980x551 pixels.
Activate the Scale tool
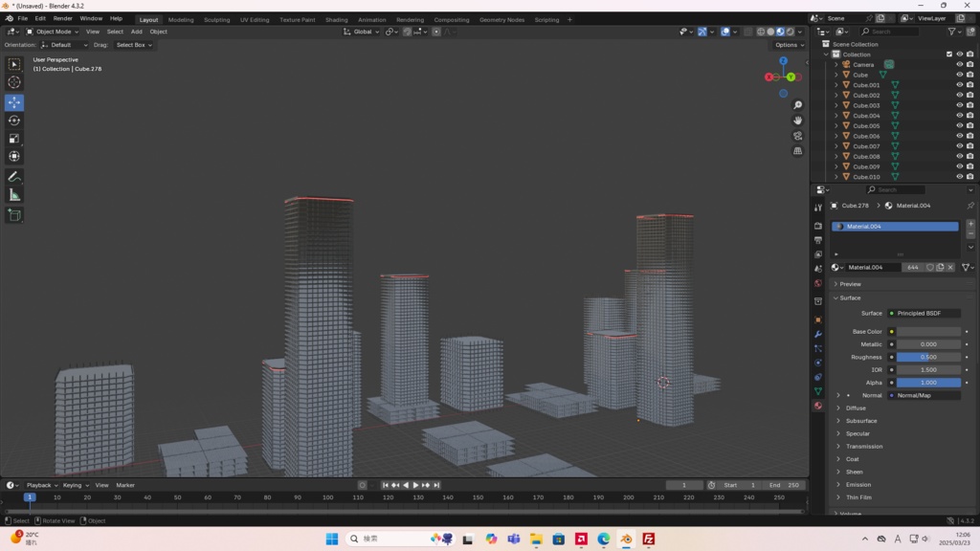point(14,139)
